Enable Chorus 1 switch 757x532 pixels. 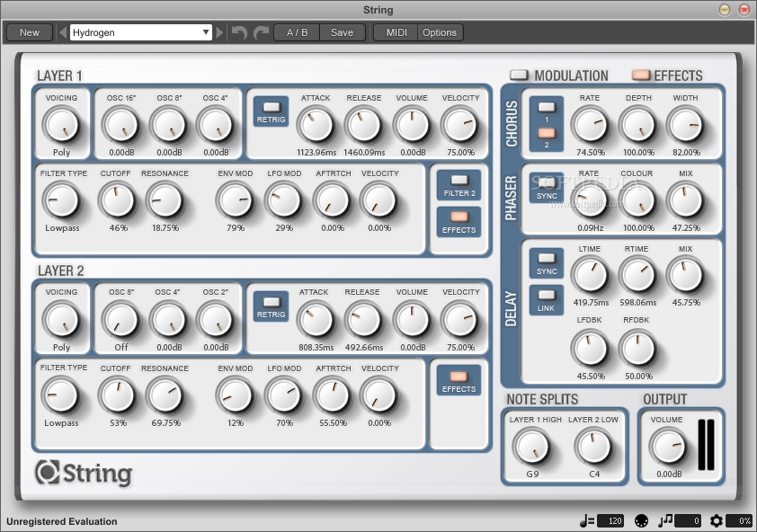pyautogui.click(x=547, y=107)
